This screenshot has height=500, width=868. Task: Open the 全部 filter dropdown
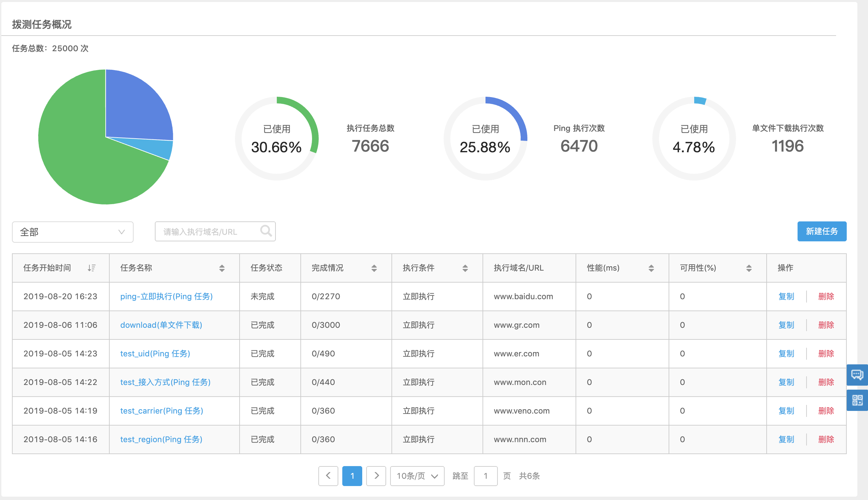tap(73, 232)
